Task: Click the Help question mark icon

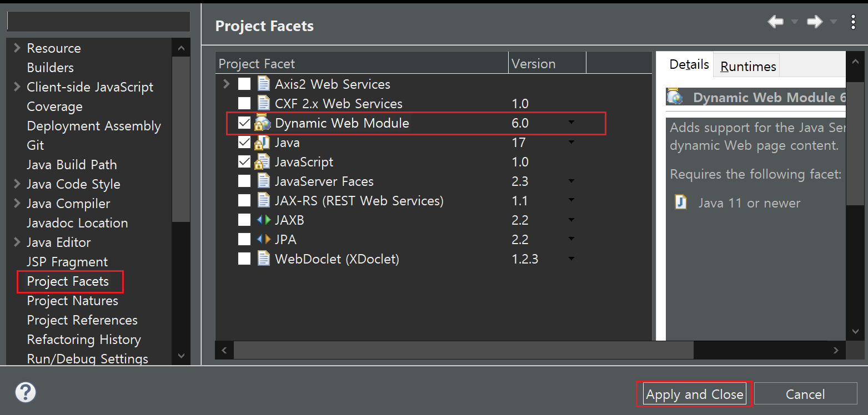Action: (x=26, y=393)
